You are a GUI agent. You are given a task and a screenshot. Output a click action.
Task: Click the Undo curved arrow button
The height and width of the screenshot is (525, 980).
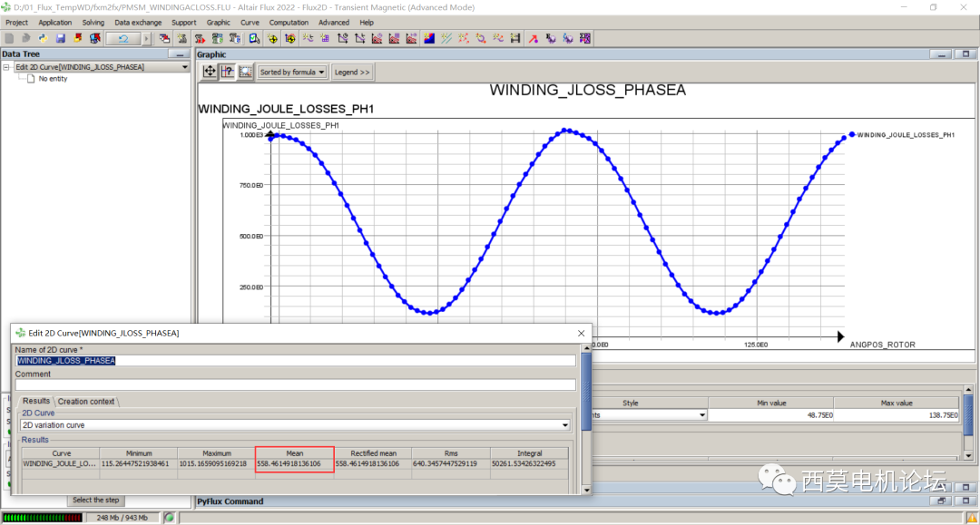(x=123, y=39)
